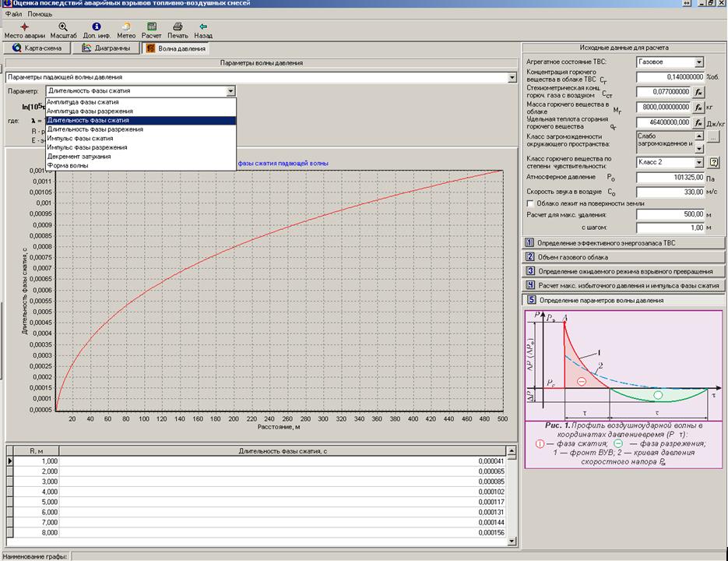This screenshot has height=561, width=728.
Task: Click the Доп. инф. info icon
Action: 96,26
